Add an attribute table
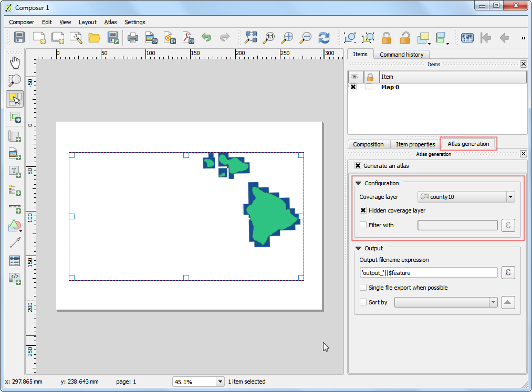532x392 pixels. tap(15, 261)
